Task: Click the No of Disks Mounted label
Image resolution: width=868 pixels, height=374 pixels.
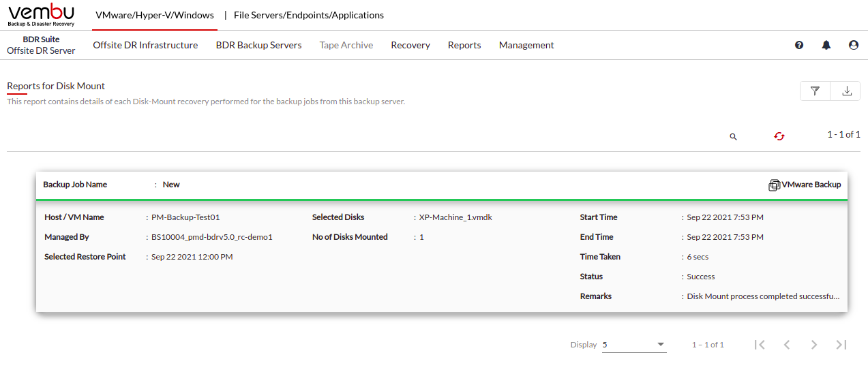Action: click(350, 237)
